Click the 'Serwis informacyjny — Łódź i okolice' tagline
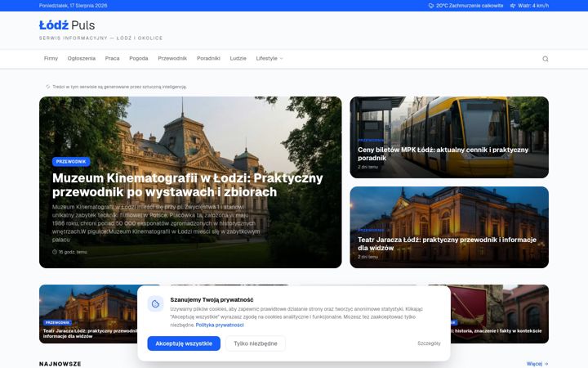 coord(101,38)
